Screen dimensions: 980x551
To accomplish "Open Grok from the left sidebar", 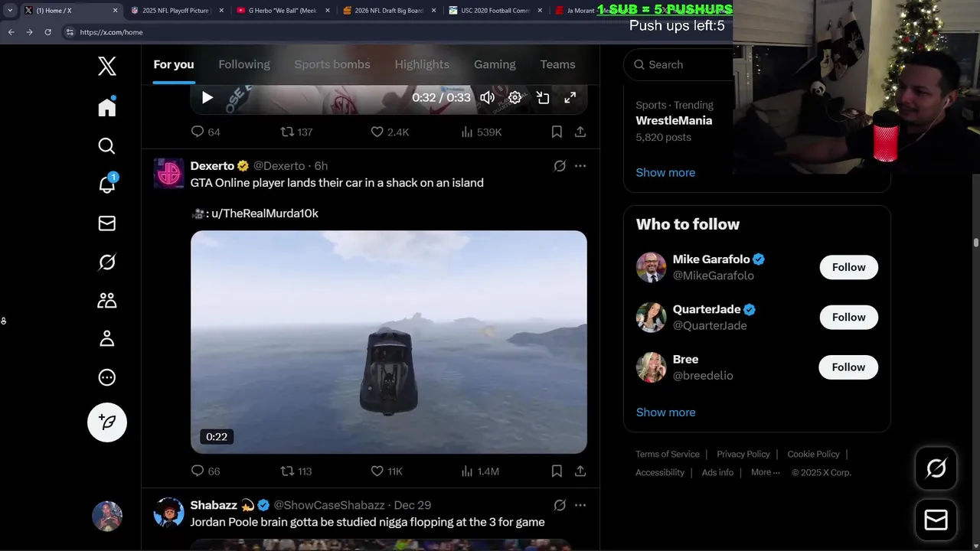I will (x=107, y=262).
